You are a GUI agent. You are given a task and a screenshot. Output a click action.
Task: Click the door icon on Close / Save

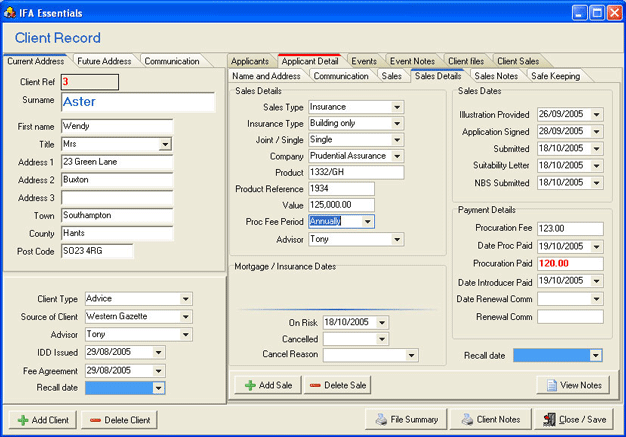click(549, 419)
